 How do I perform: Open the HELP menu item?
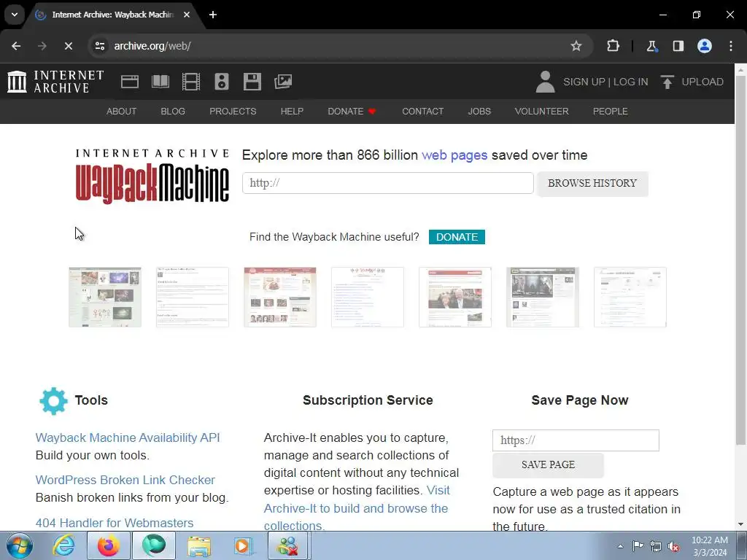tap(292, 112)
